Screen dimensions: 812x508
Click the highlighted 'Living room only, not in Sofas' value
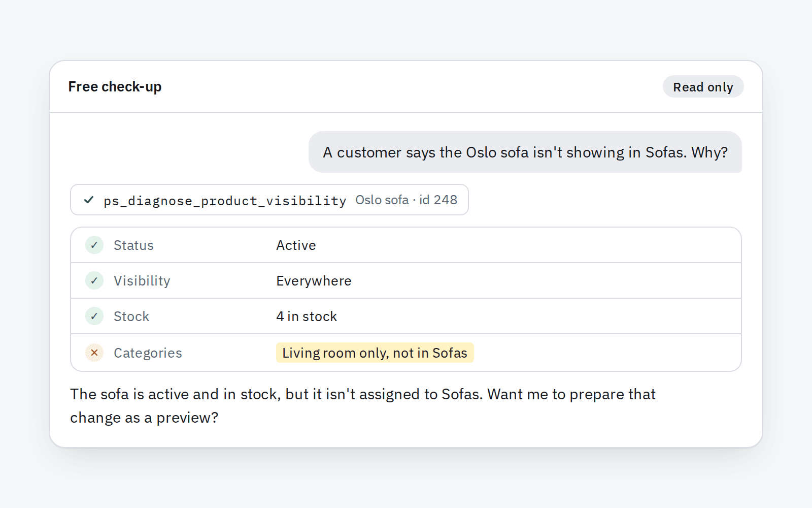[x=375, y=353]
